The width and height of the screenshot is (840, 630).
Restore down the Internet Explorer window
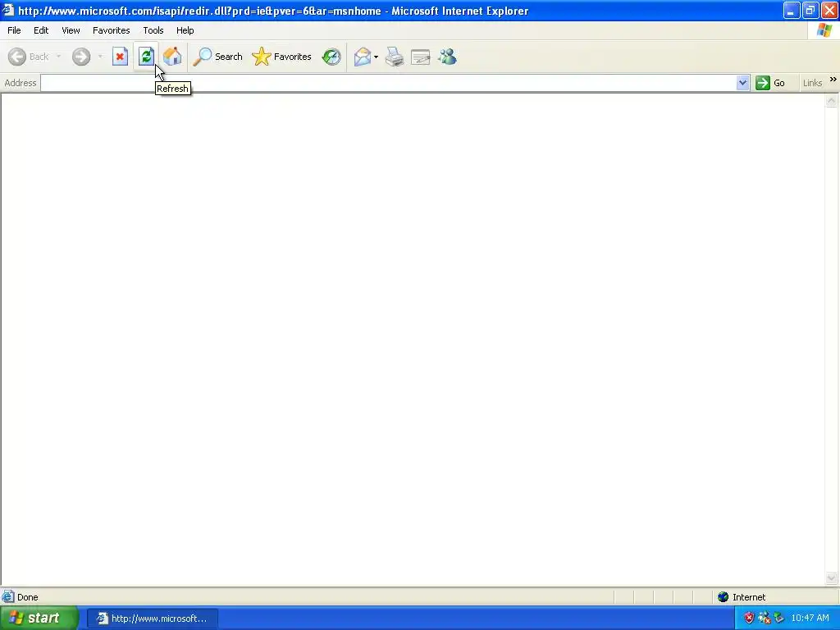tap(810, 10)
